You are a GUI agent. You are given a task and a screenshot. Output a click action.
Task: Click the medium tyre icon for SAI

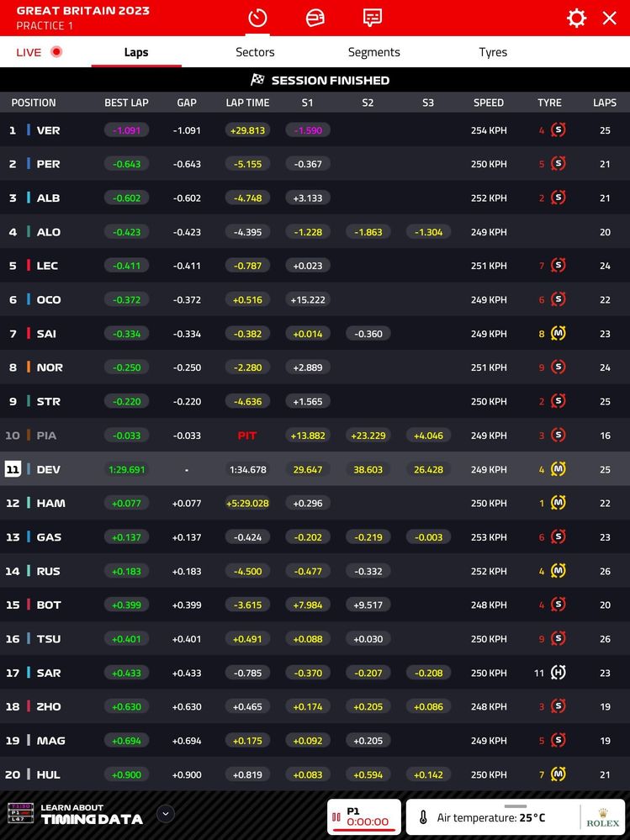[558, 334]
